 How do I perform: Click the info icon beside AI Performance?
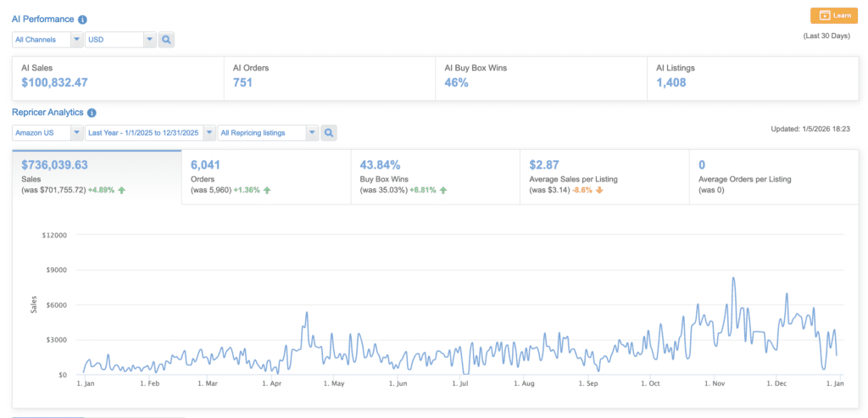82,19
